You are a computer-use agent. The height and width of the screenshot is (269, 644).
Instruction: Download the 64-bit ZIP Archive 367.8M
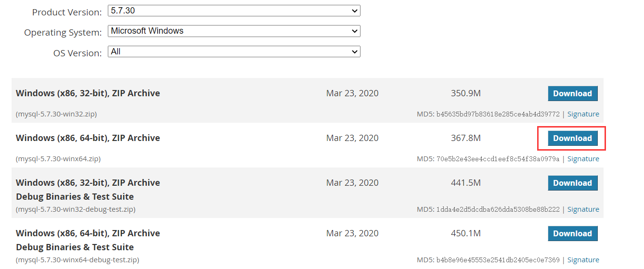pyautogui.click(x=573, y=138)
